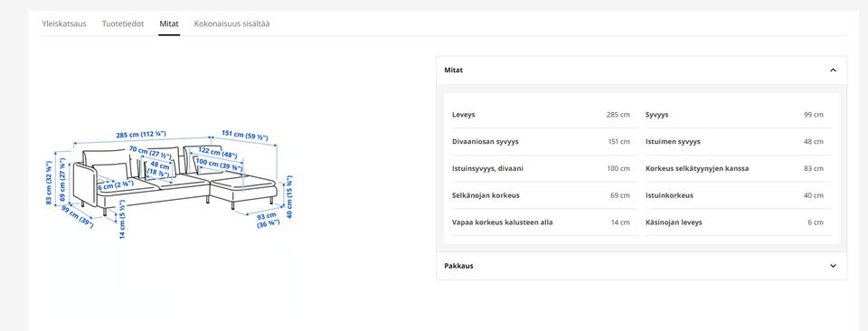Select the Mitat tab
This screenshot has width=868, height=331.
(x=169, y=24)
